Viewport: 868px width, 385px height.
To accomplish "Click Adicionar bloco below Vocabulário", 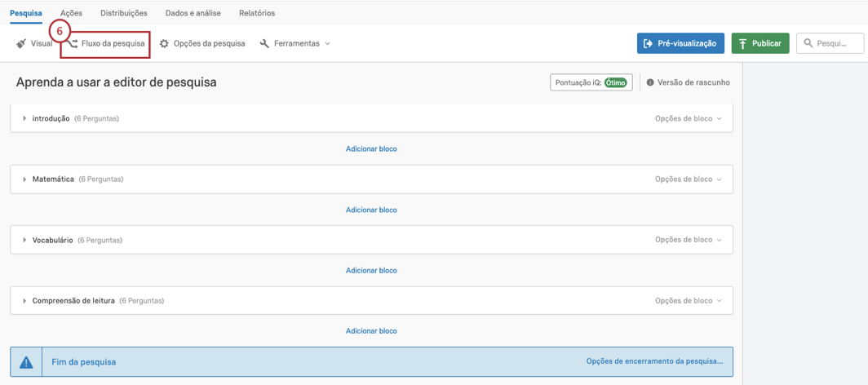I will (371, 271).
